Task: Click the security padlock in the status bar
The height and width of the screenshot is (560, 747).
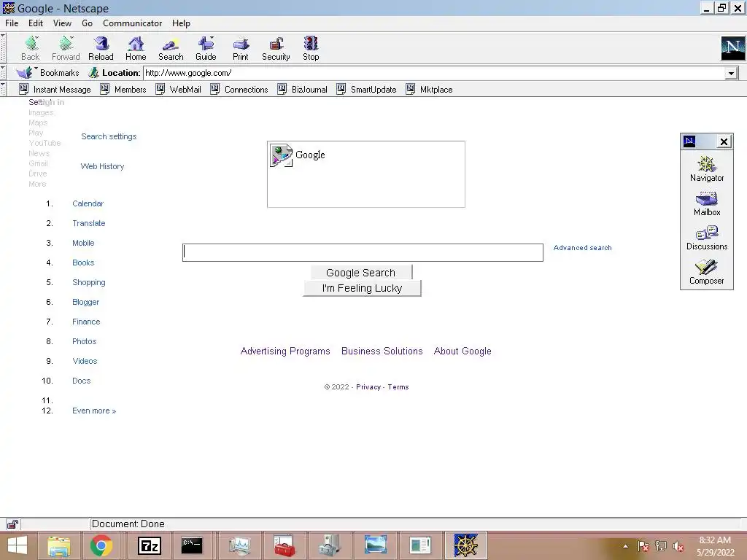Action: point(12,524)
